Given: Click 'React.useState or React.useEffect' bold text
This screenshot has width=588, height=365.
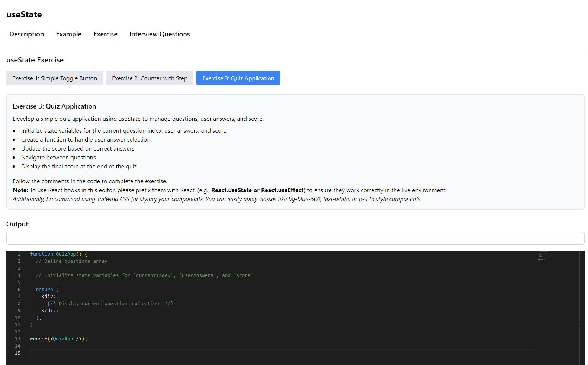Looking at the screenshot, I should pyautogui.click(x=257, y=190).
